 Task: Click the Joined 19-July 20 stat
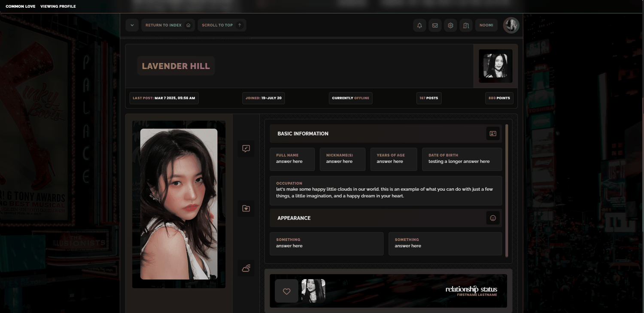tap(264, 98)
